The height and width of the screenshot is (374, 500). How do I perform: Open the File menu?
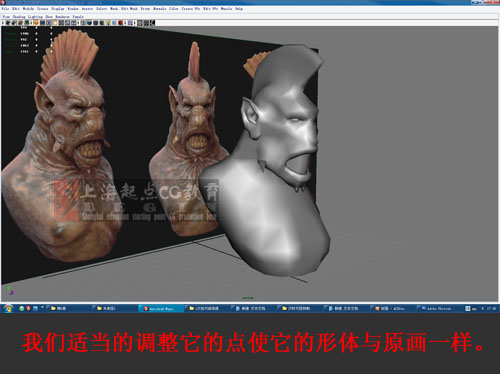pos(5,9)
